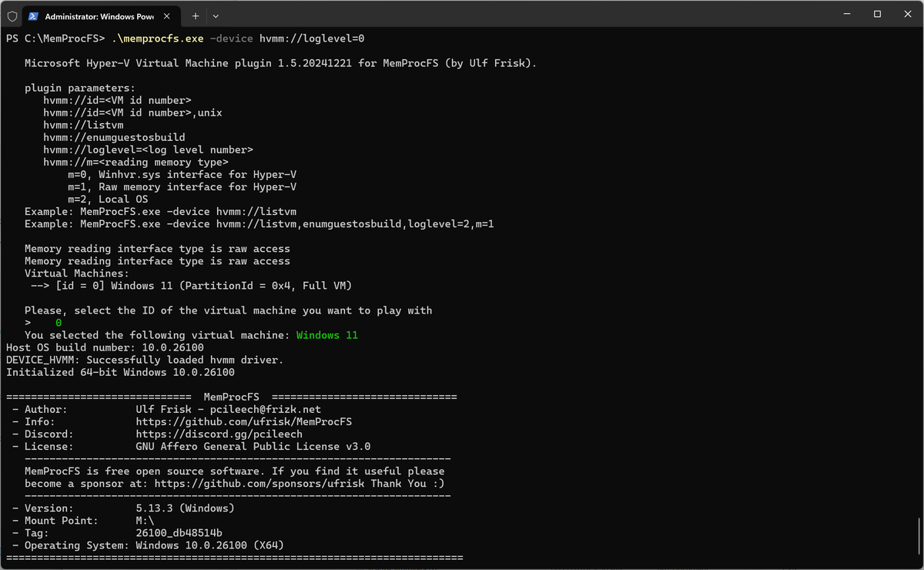Click the Operating System Windows 10.0.26100 (X64) value
The image size is (924, 570).
point(209,545)
